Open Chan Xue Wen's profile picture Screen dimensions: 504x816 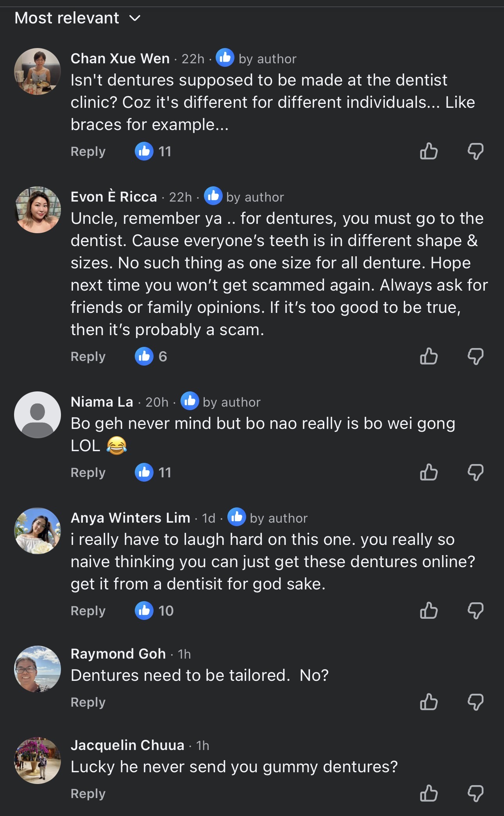[x=38, y=71]
